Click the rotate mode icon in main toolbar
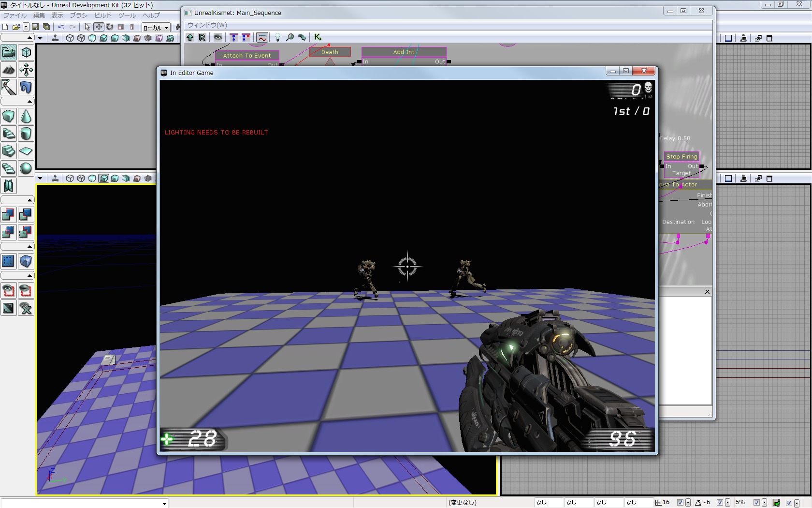 point(110,27)
